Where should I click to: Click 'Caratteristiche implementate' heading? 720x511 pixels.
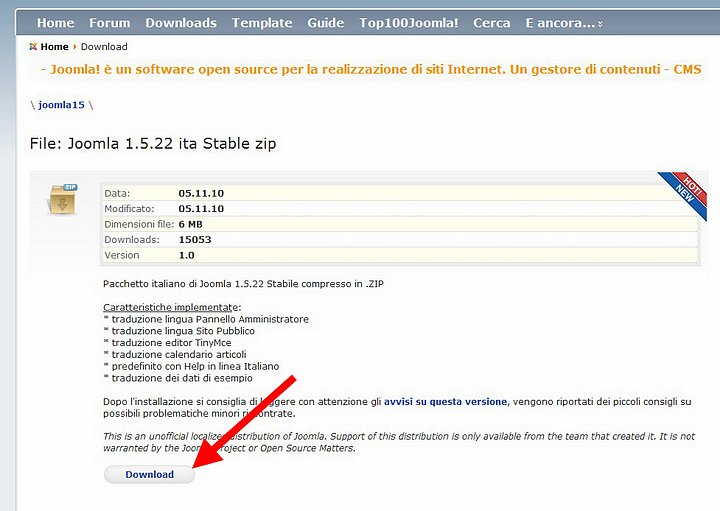pos(171,307)
